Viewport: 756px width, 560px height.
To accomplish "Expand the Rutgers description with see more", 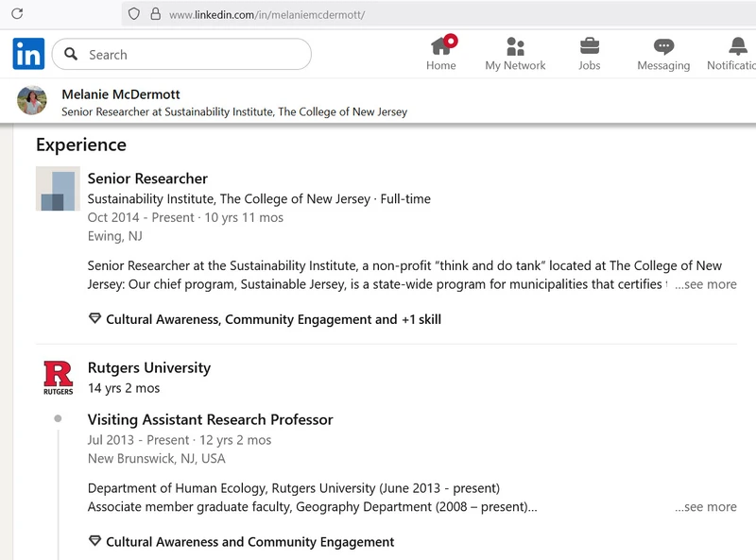I will point(705,507).
